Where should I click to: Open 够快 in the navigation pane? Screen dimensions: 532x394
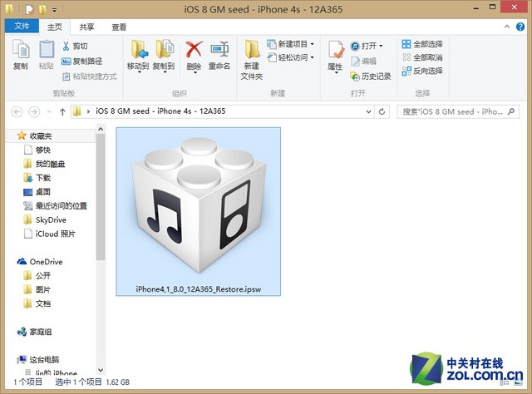click(37, 150)
